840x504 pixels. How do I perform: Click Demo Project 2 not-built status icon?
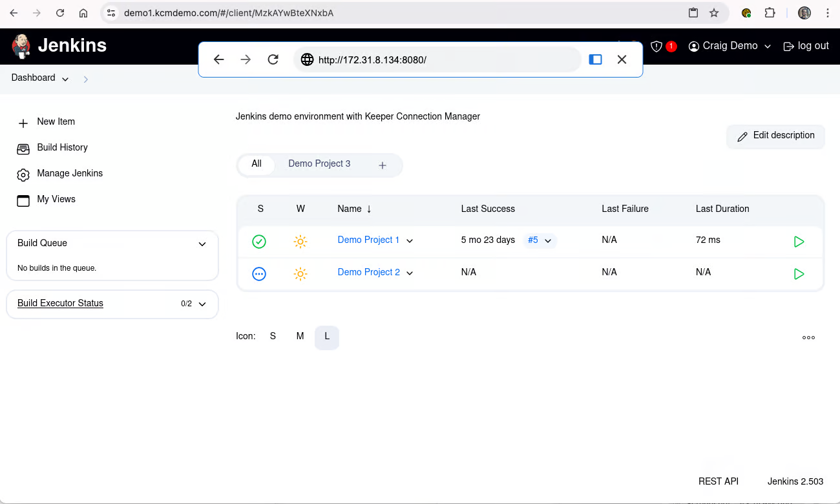[259, 274]
